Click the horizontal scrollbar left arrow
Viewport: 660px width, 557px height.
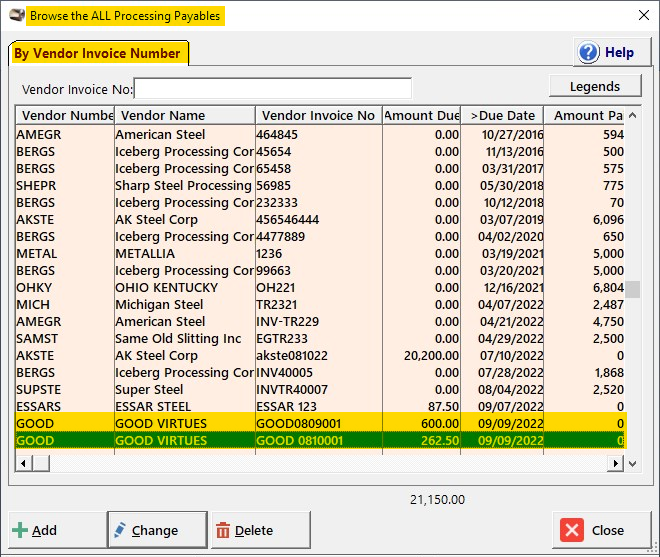coord(24,464)
